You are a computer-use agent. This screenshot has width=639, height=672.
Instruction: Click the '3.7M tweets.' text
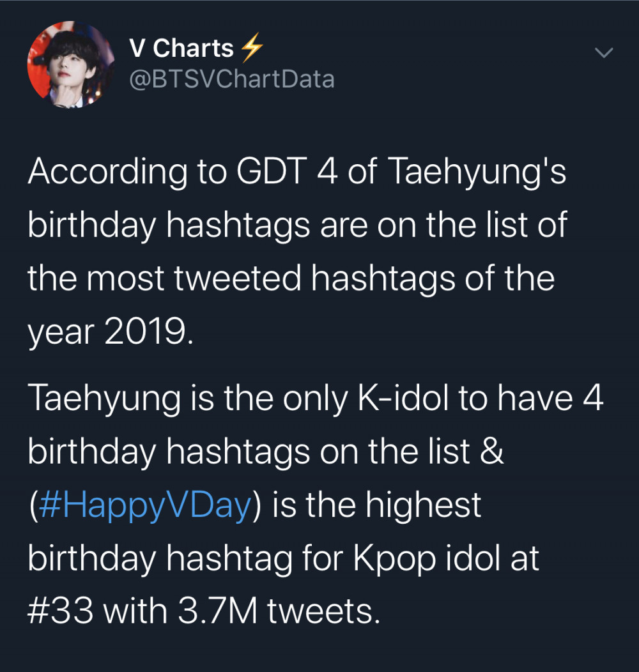click(x=279, y=611)
